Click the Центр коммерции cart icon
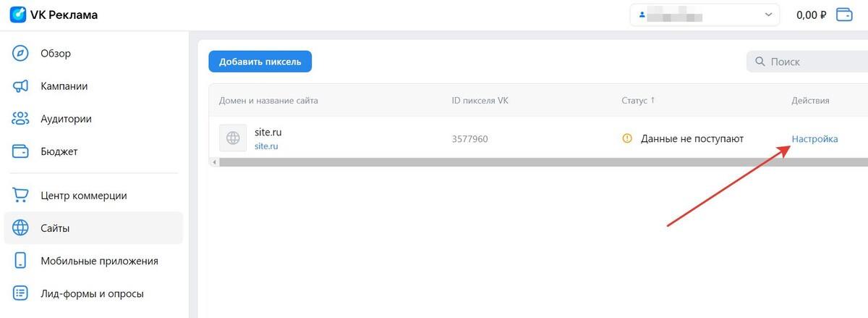Screen dimensions: 868x318 click(x=21, y=196)
